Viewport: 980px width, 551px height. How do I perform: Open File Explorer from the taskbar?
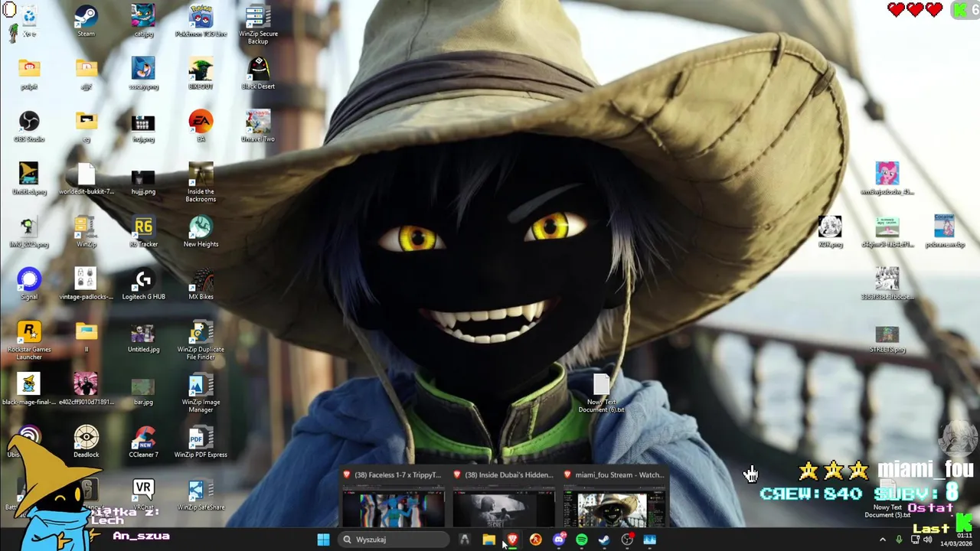tap(488, 540)
